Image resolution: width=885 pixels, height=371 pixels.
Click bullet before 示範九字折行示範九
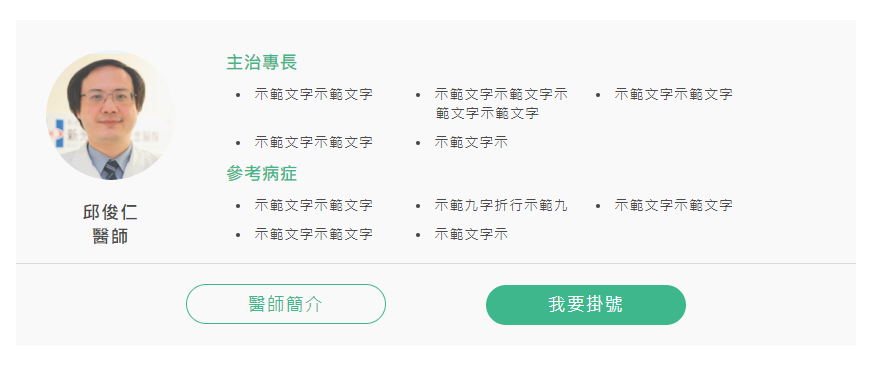tap(418, 206)
